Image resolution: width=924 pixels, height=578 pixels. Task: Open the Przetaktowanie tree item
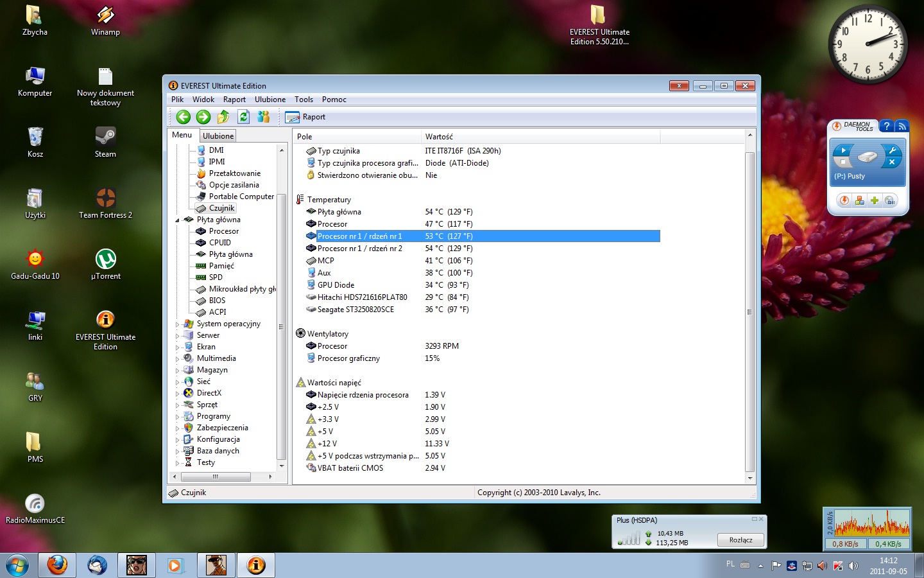tap(235, 173)
